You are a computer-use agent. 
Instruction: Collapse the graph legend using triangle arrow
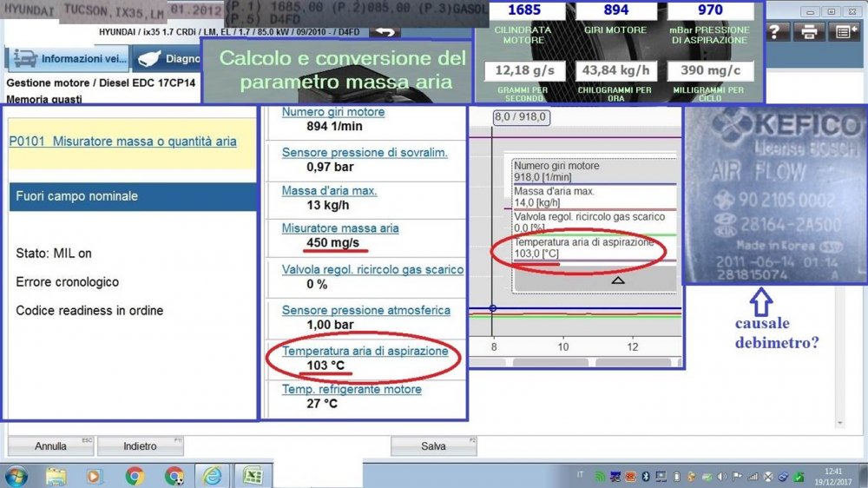coord(617,280)
